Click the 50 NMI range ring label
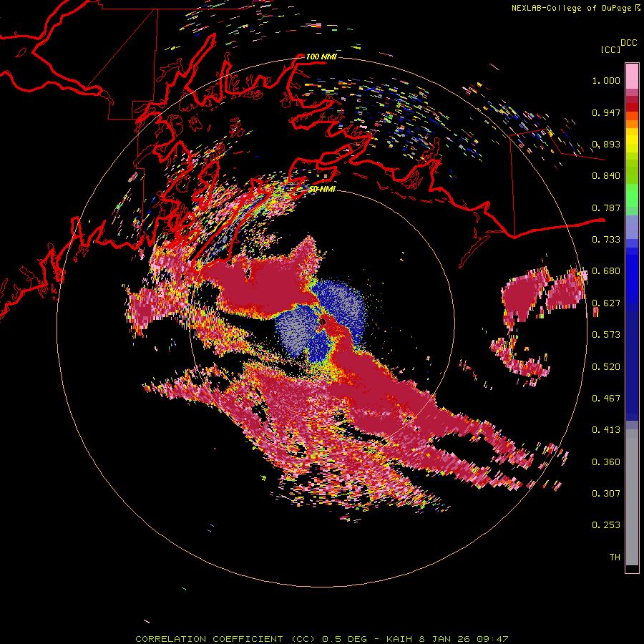The width and height of the screenshot is (644, 644). pyautogui.click(x=322, y=189)
